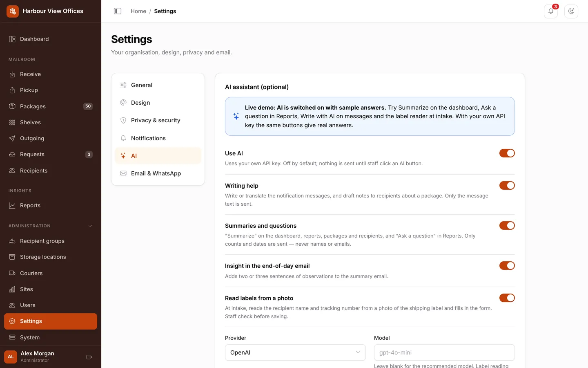Go to Privacy & security settings
This screenshot has height=368, width=588.
click(x=158, y=120)
